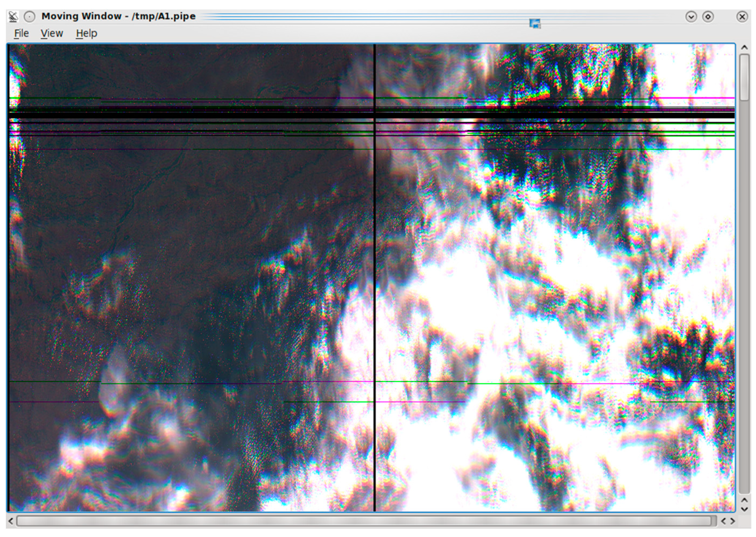
Task: Click the down arrow at bottom of vertical scrollbar
Action: coord(744,509)
